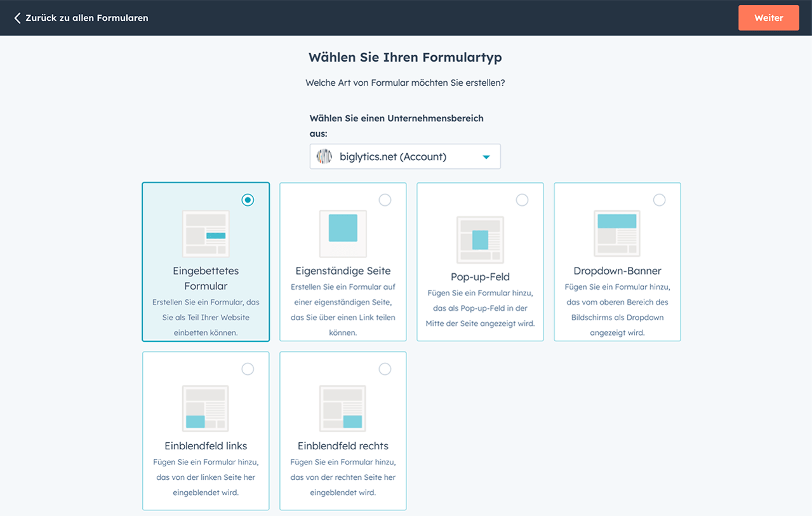This screenshot has height=516, width=812.
Task: Click the Weiter button
Action: point(768,18)
